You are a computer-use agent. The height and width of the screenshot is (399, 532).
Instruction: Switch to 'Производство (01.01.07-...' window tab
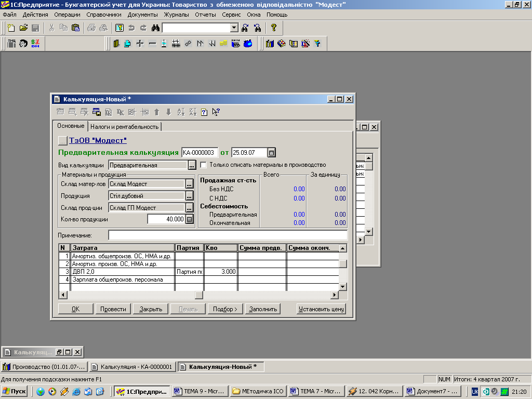45,367
